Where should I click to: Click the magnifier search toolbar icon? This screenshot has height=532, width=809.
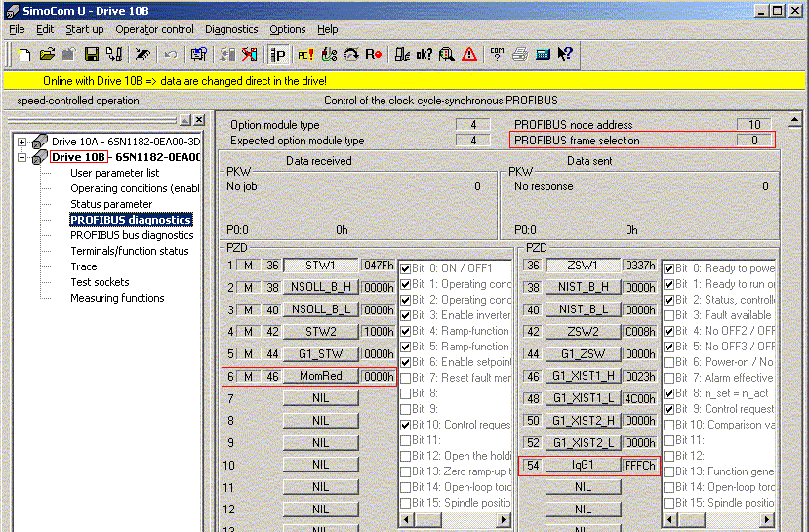(447, 55)
